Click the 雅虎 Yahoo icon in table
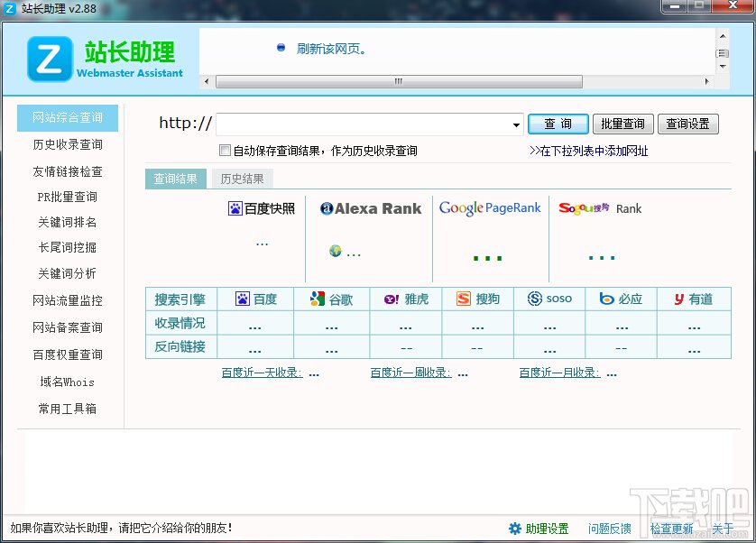This screenshot has height=543, width=756. coord(391,299)
